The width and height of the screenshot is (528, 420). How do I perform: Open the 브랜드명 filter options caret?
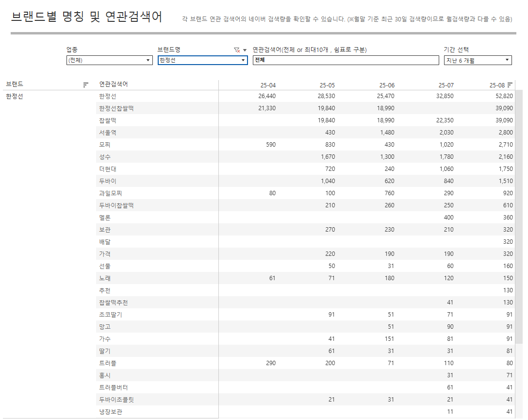(245, 50)
